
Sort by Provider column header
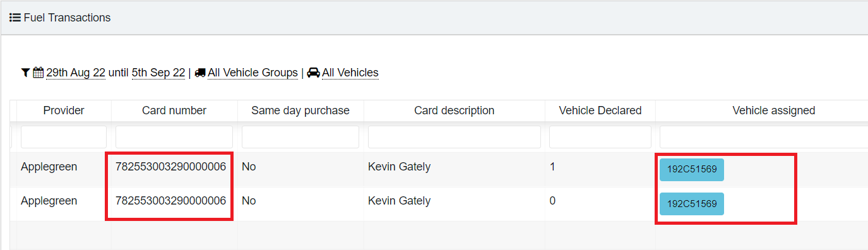click(64, 110)
